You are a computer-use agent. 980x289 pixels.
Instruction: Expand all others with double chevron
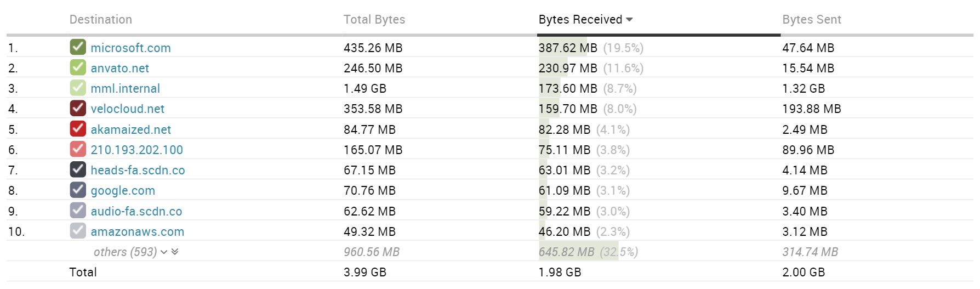tap(175, 252)
